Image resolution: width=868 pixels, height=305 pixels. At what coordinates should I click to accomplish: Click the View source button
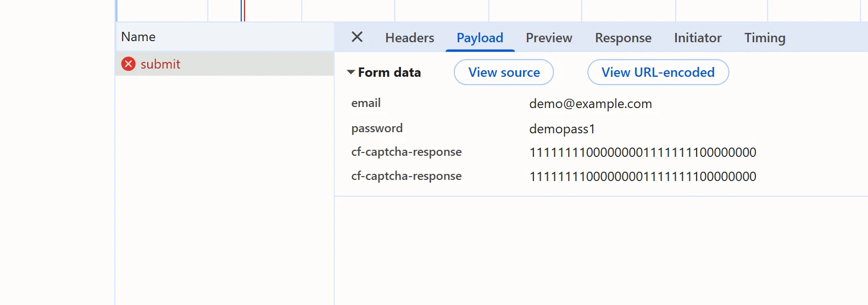click(x=504, y=72)
